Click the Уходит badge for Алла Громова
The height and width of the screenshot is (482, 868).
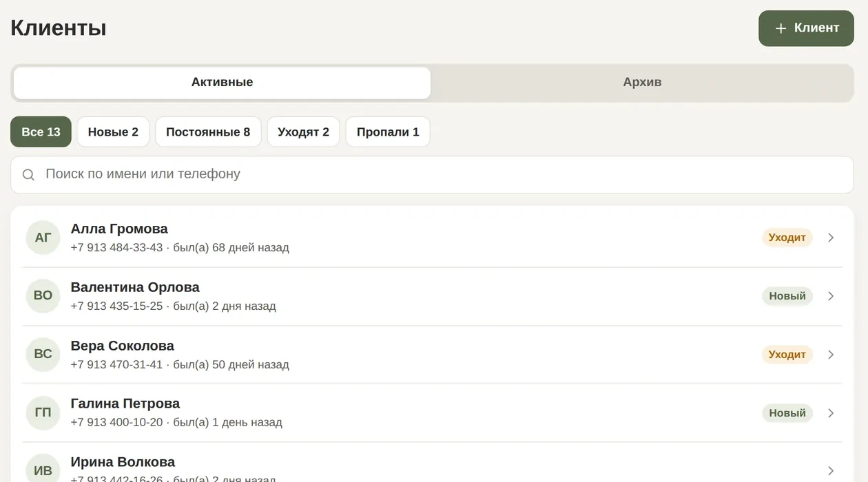(x=787, y=238)
